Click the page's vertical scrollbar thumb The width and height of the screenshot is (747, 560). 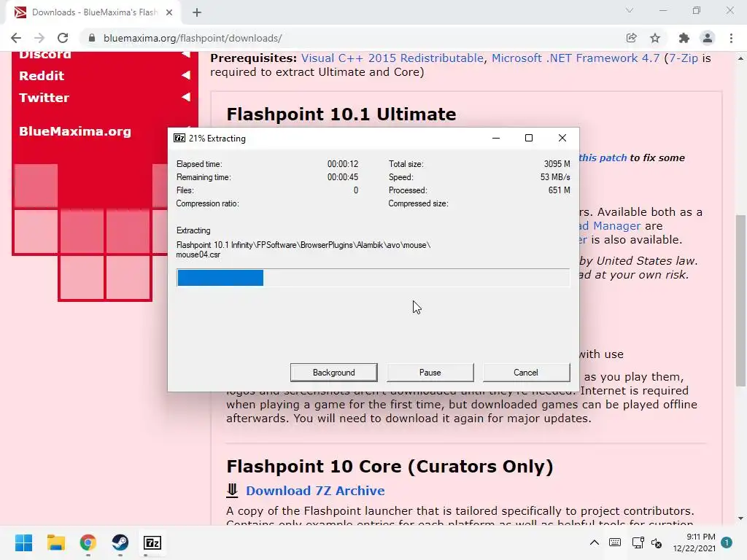coord(740,300)
